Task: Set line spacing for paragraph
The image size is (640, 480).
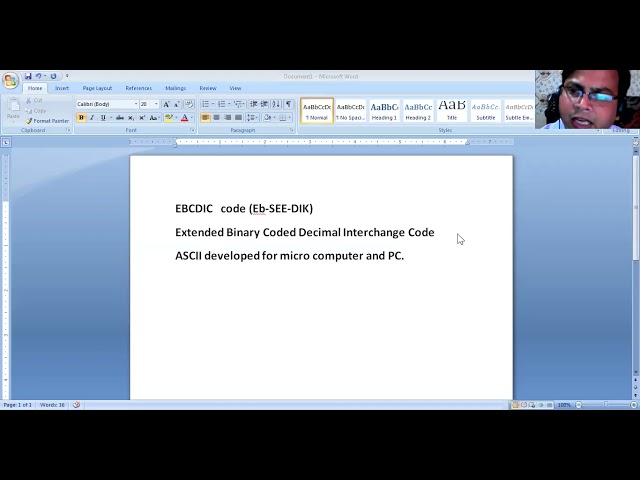Action: coord(251,118)
